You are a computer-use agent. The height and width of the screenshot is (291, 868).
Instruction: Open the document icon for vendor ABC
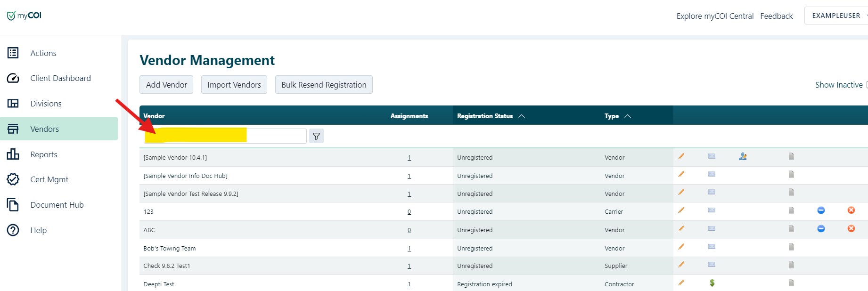point(791,229)
